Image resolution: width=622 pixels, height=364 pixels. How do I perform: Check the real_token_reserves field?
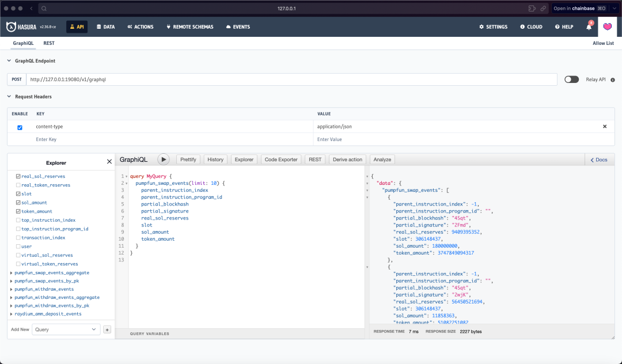click(18, 185)
